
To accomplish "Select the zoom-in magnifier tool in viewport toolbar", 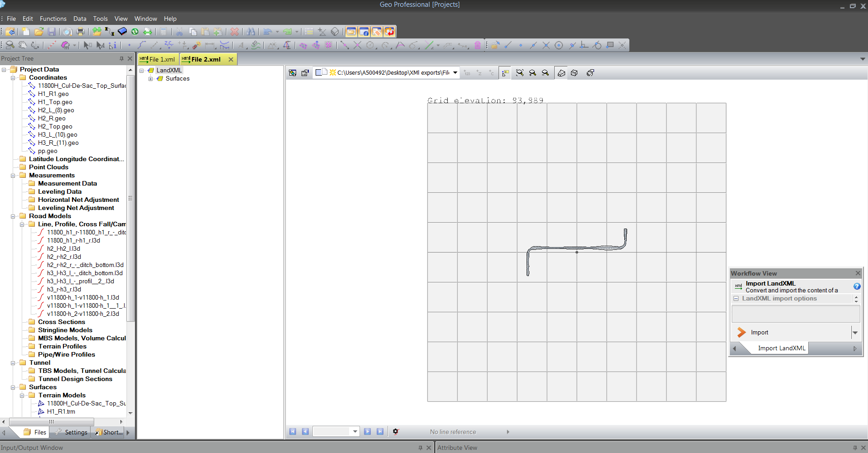I will 532,73.
